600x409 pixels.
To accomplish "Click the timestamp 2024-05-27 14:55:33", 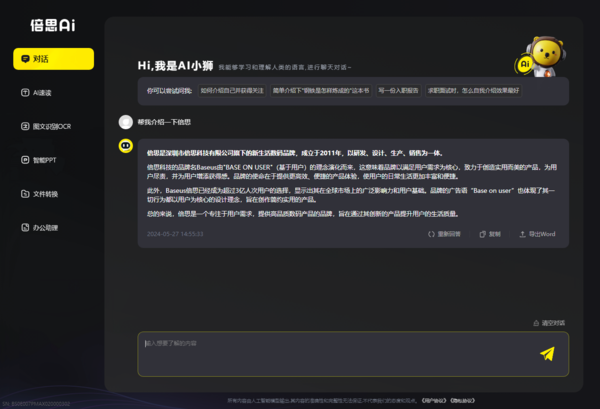I will tap(175, 234).
